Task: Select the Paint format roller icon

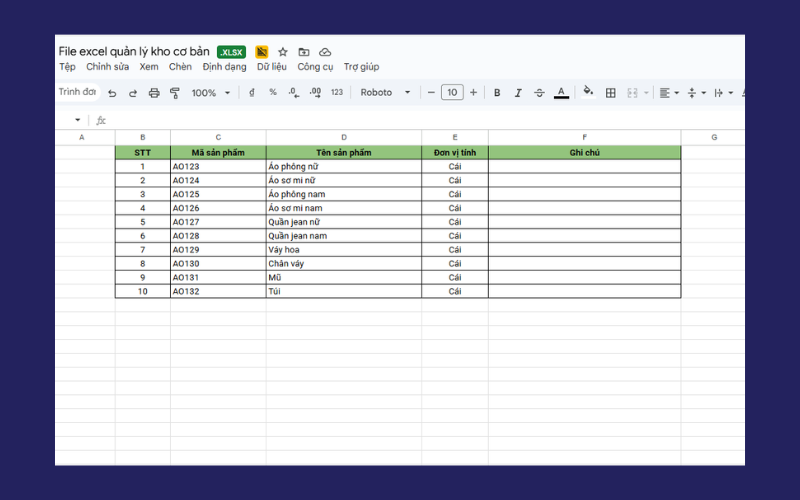Action: pos(175,93)
